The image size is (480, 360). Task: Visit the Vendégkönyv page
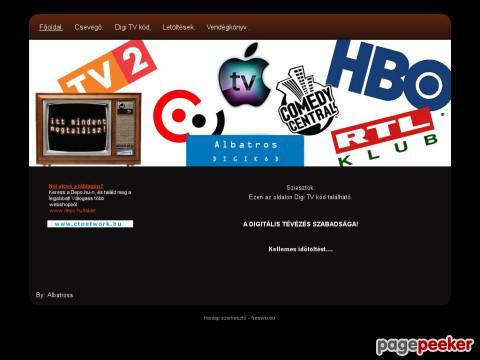(x=227, y=27)
